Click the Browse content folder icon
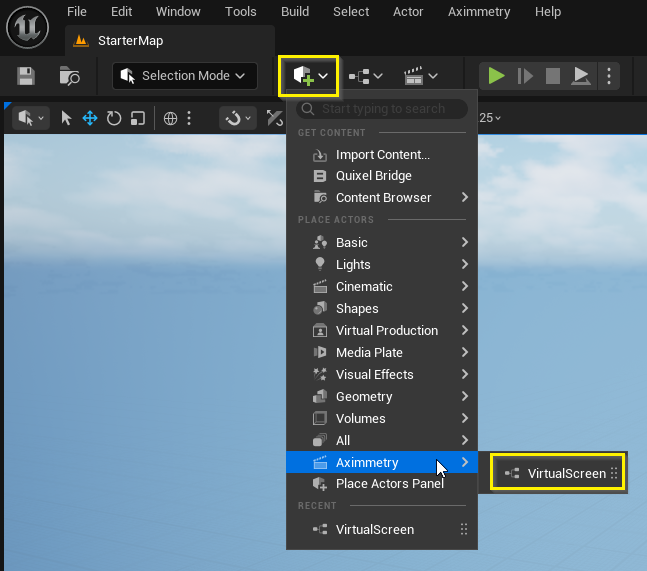 69,76
